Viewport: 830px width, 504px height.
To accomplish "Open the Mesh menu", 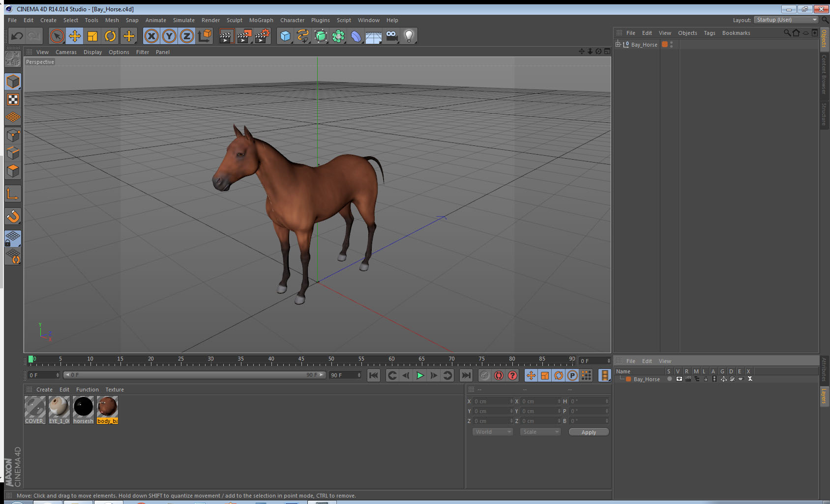I will [x=112, y=20].
